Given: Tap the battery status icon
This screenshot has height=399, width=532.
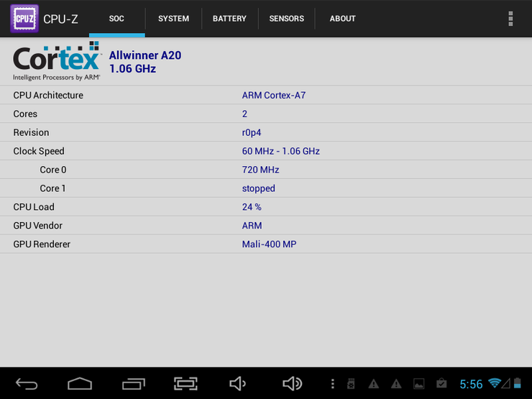Looking at the screenshot, I should tap(518, 383).
